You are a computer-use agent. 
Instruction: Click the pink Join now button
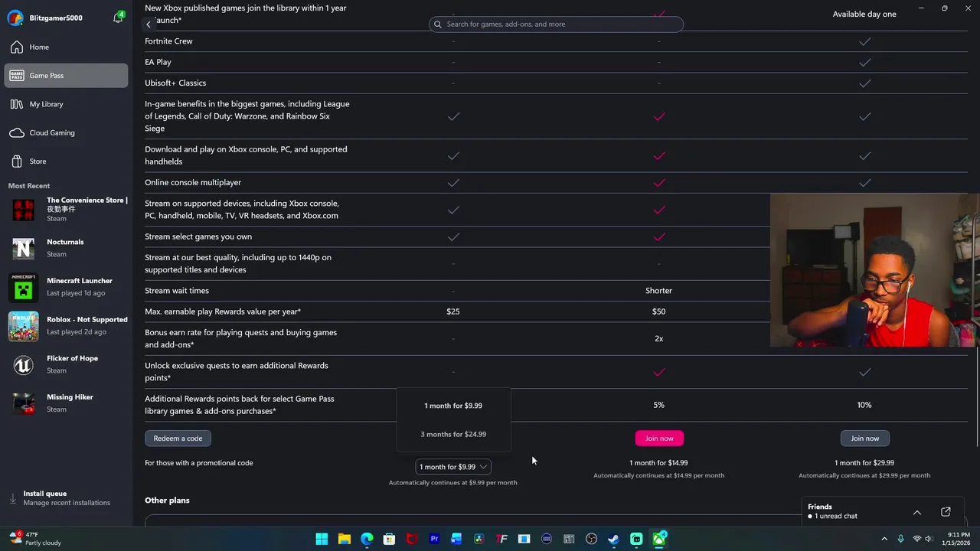point(659,439)
